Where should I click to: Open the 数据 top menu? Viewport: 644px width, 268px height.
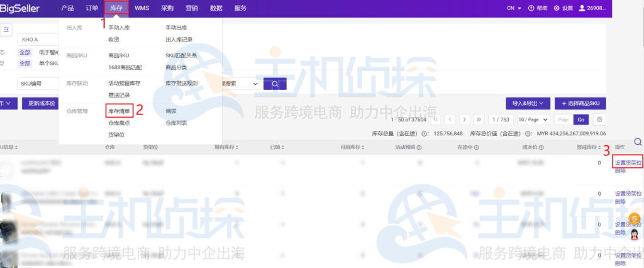(x=216, y=8)
